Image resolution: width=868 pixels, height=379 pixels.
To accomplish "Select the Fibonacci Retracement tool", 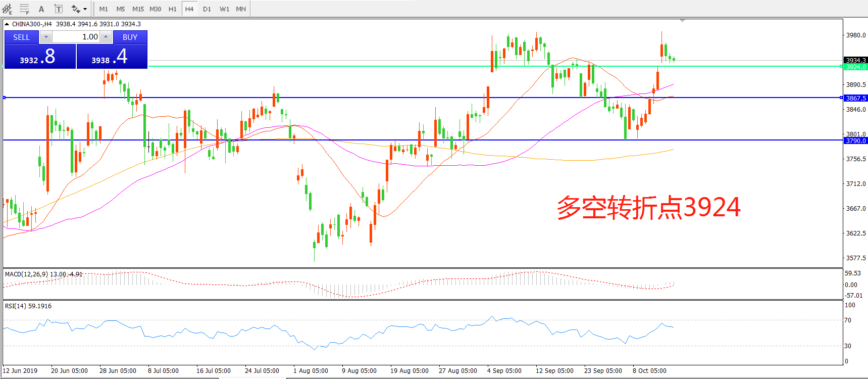I will 24,9.
